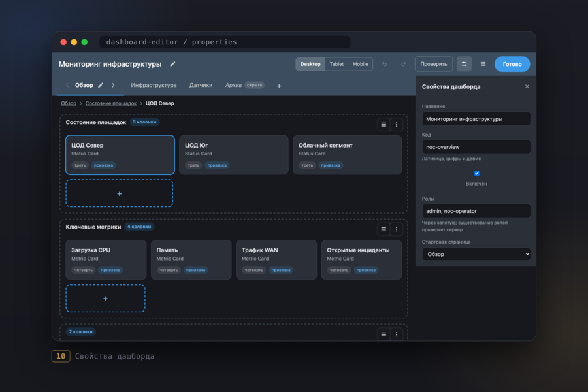The height and width of the screenshot is (392, 588).
Task: Add a new page tab with plus
Action: [x=279, y=86]
